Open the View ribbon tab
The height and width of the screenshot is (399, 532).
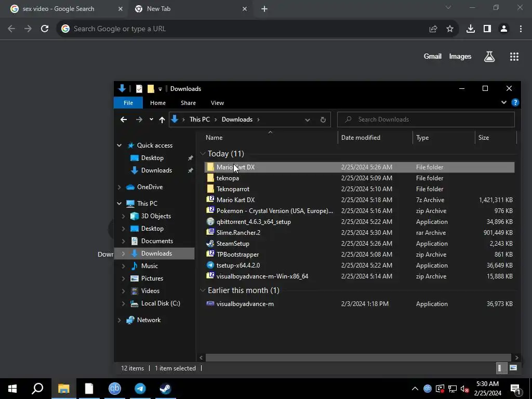click(x=218, y=103)
